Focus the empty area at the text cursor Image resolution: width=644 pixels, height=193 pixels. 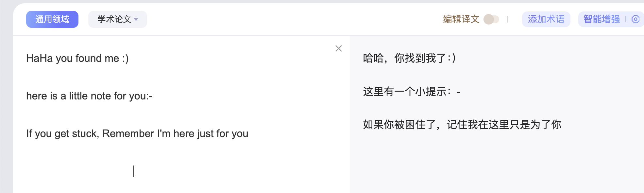[134, 171]
